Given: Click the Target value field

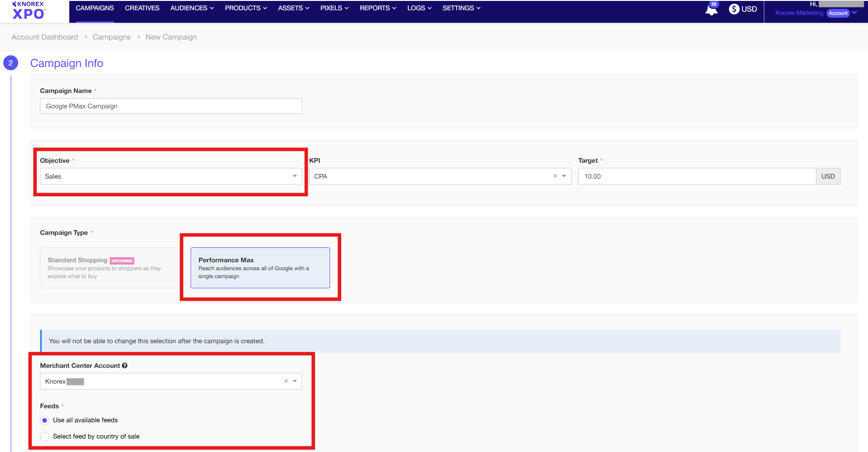Looking at the screenshot, I should (697, 176).
